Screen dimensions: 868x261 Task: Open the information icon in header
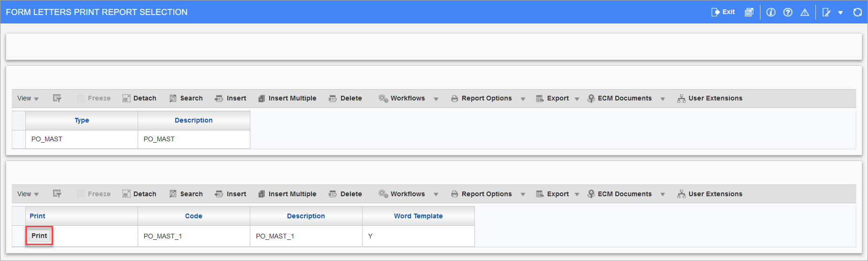pos(771,12)
